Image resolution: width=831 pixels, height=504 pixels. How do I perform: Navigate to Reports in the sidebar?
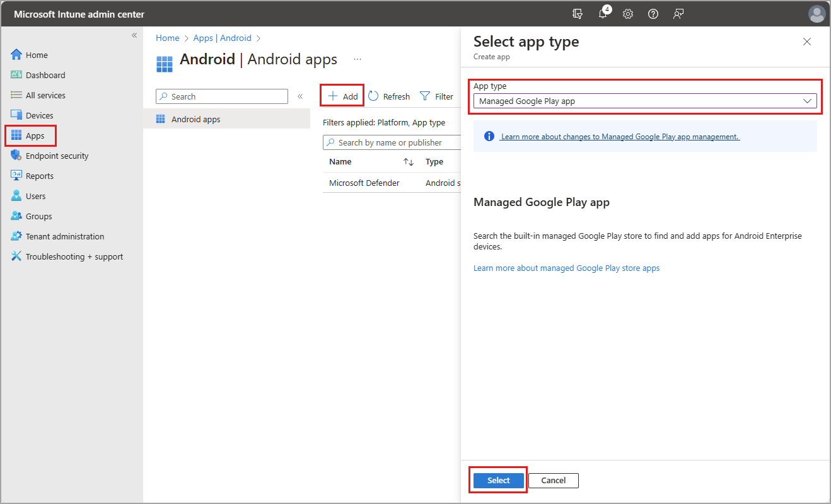39,176
